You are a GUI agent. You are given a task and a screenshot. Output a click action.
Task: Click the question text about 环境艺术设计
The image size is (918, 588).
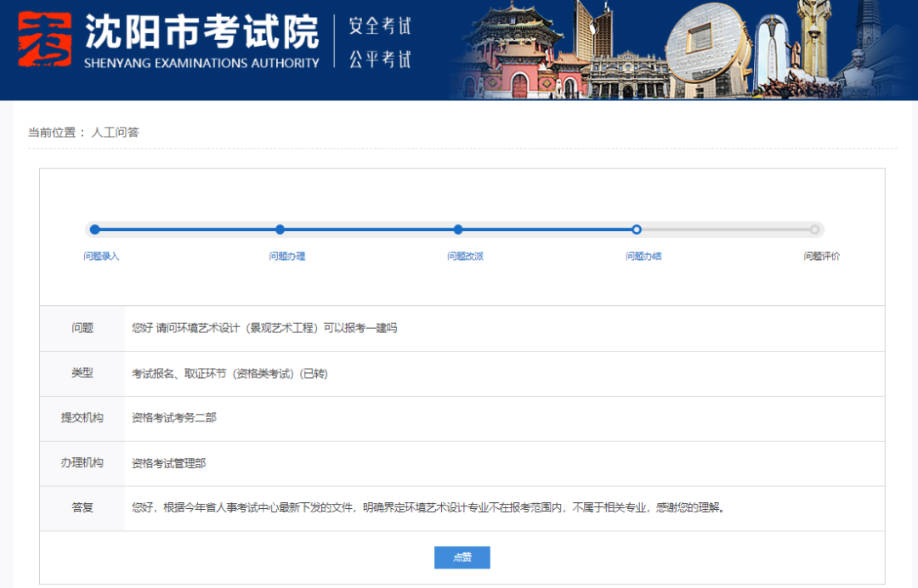pos(264,328)
